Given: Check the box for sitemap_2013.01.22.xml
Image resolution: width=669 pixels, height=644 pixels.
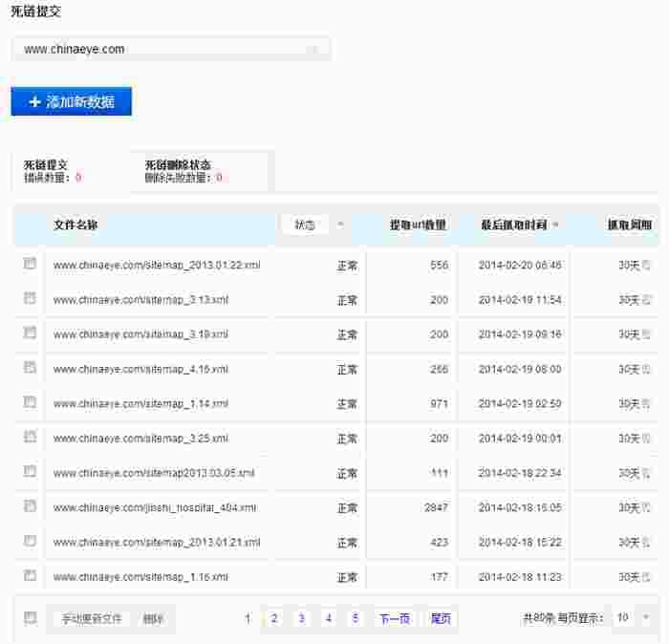Looking at the screenshot, I should tap(30, 263).
